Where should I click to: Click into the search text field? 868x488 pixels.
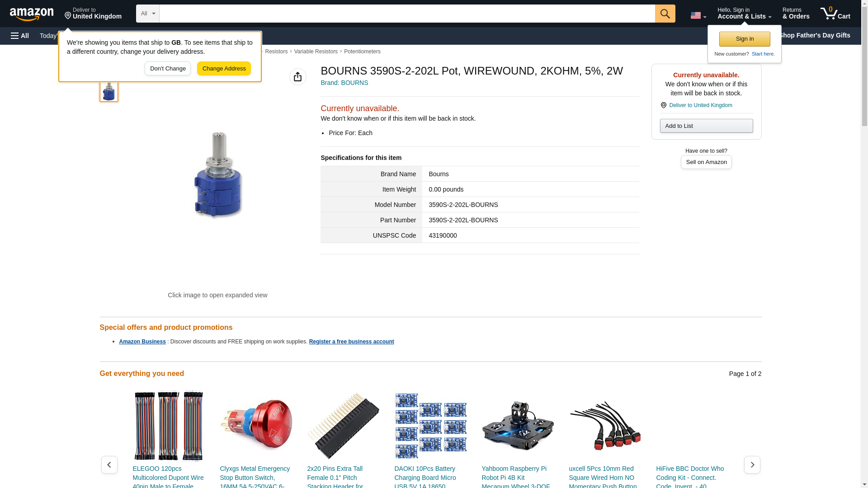(x=407, y=14)
